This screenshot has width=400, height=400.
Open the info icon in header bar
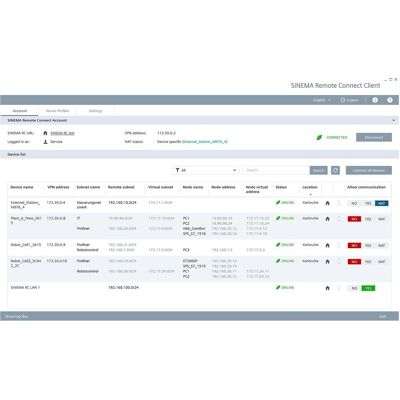[375, 100]
